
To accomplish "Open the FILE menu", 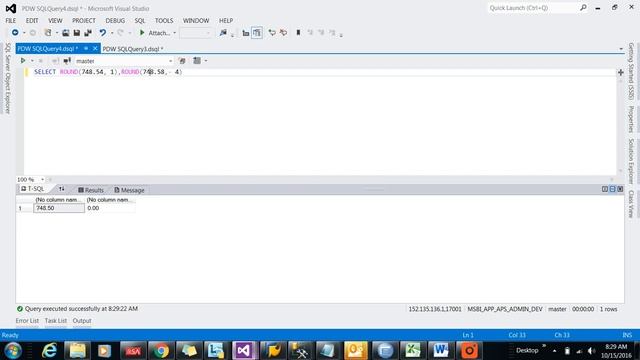I will [x=11, y=20].
